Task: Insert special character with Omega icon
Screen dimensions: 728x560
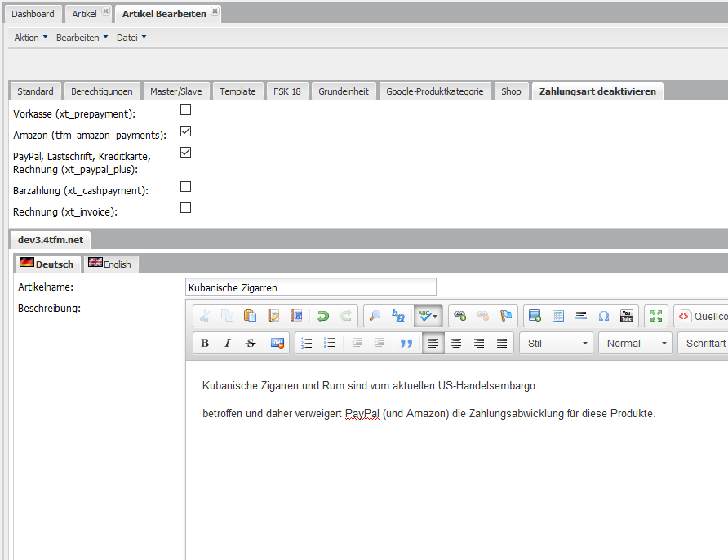Action: click(x=604, y=316)
